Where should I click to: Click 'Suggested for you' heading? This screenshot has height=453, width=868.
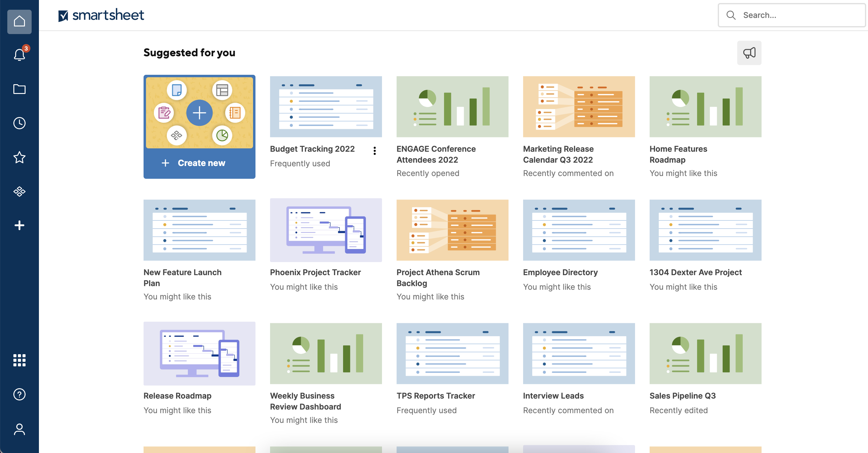[x=189, y=53]
